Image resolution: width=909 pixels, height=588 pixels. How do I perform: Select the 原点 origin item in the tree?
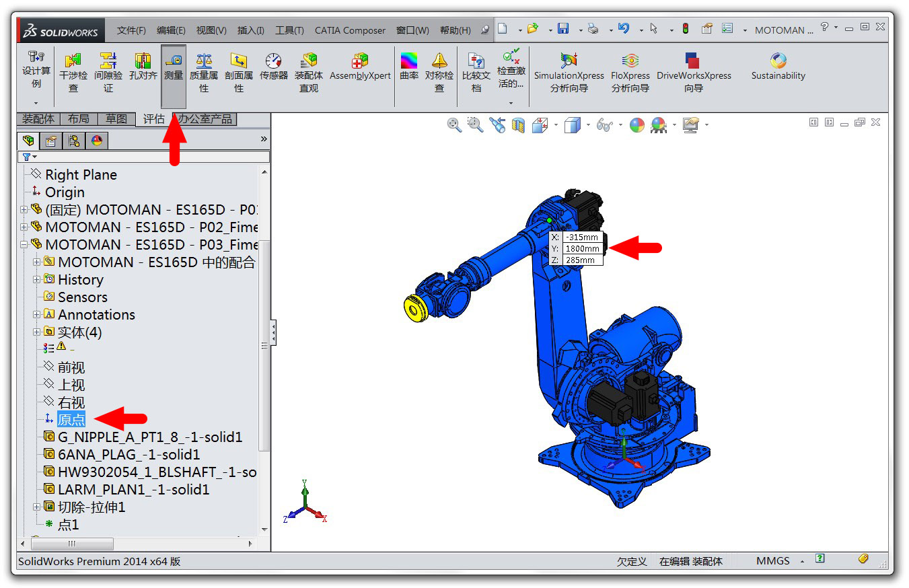click(71, 420)
